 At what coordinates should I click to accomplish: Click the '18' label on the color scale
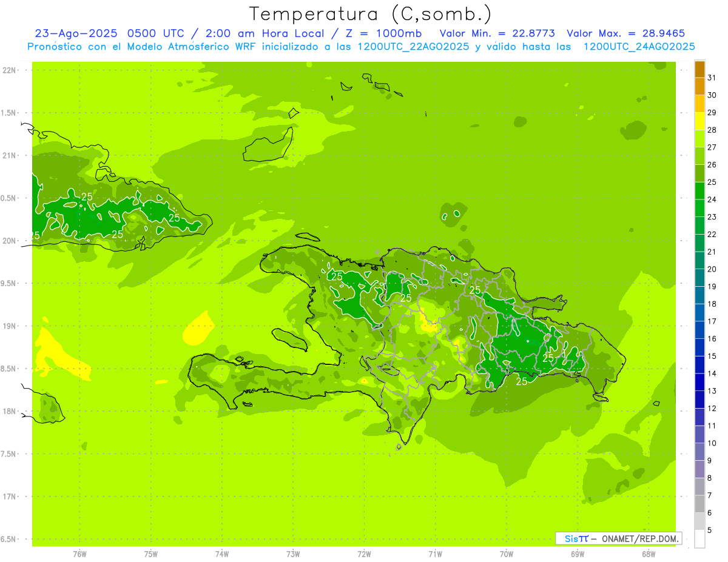pos(712,304)
